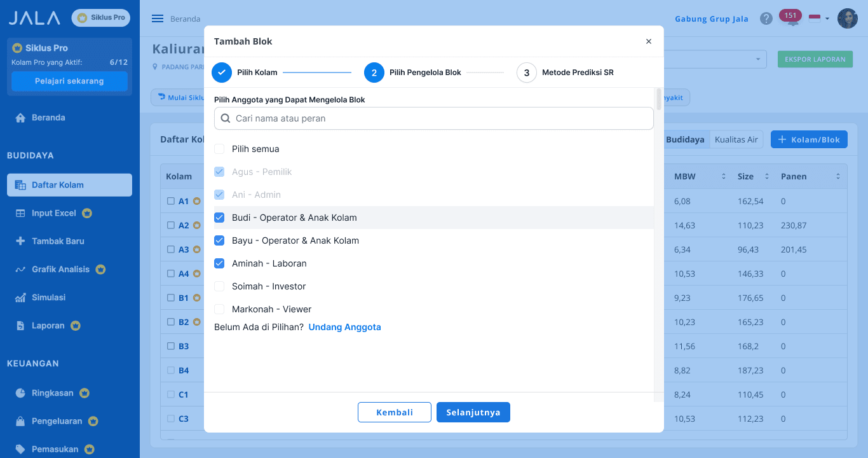Viewport: 868px width, 458px height.
Task: Click crown icon next to Input Excel
Action: pos(87,213)
